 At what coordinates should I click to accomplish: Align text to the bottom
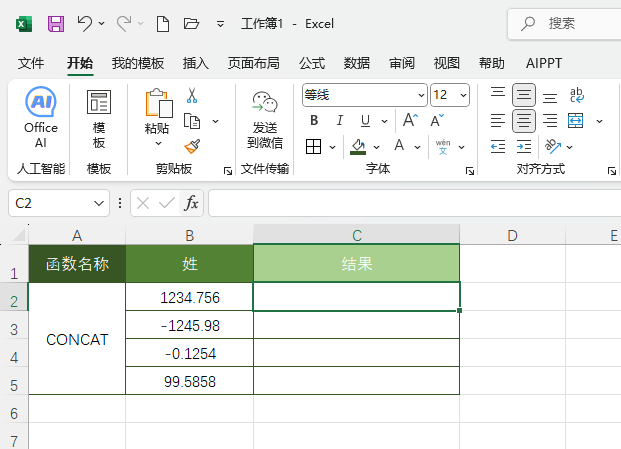tap(550, 96)
